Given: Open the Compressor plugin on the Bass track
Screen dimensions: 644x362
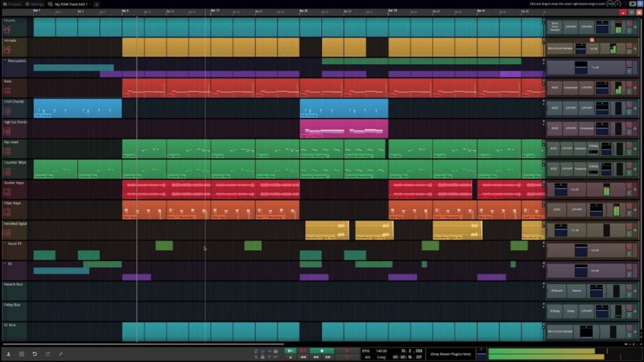Looking at the screenshot, I should (570, 87).
